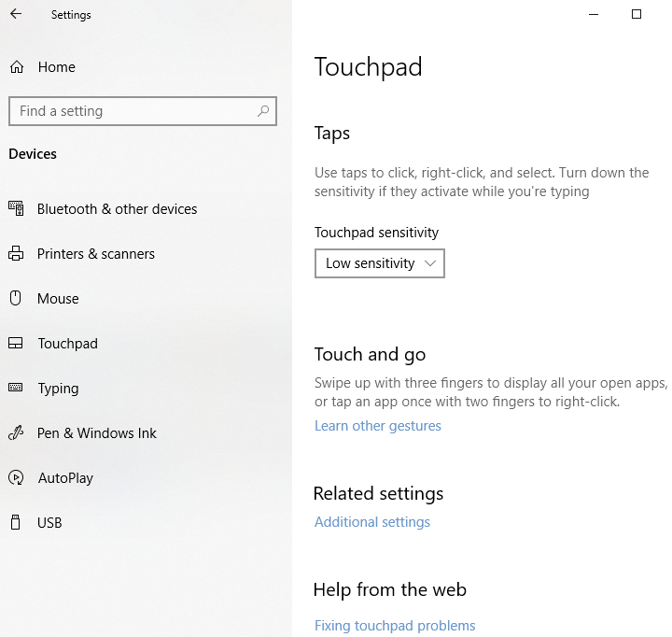Image resolution: width=672 pixels, height=637 pixels.
Task: Click the Mouse icon in sidebar
Action: (x=16, y=299)
